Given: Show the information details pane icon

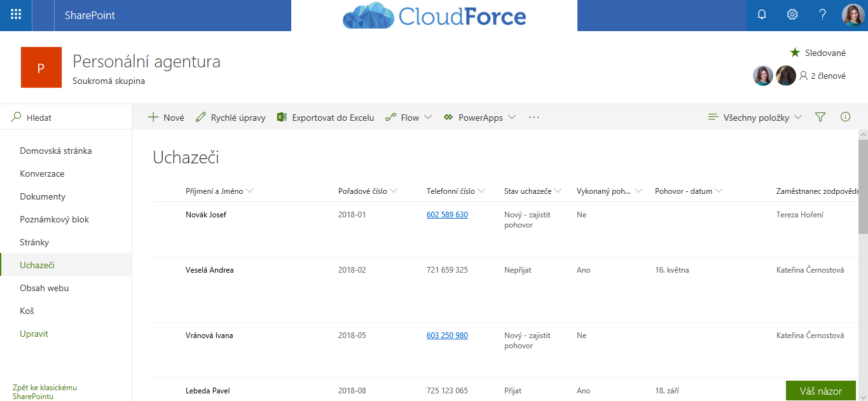Looking at the screenshot, I should tap(845, 118).
